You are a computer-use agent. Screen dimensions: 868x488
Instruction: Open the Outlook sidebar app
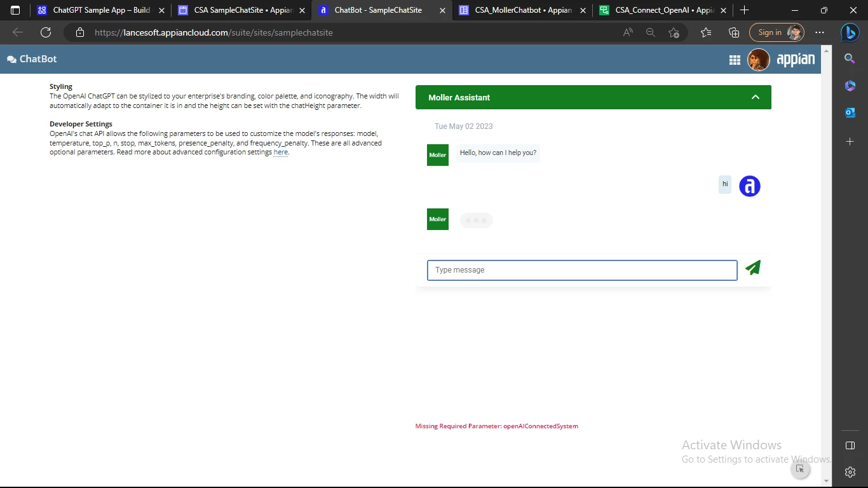click(850, 113)
